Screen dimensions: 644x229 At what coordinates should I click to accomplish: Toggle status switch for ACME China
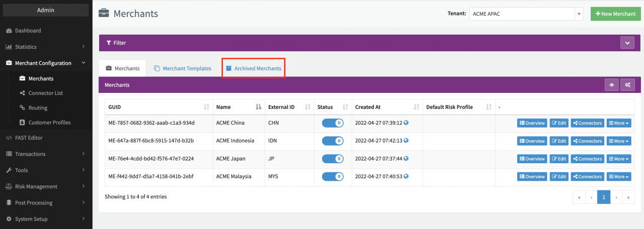point(332,124)
